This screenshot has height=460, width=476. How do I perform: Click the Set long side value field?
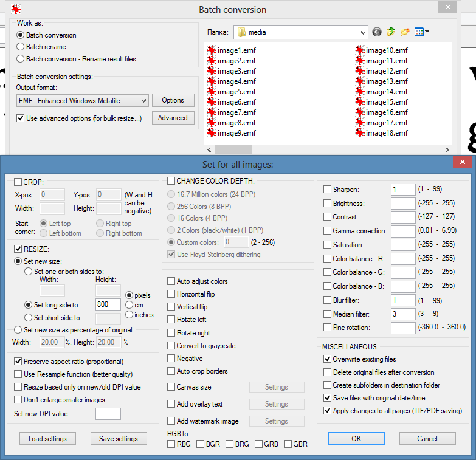click(108, 304)
